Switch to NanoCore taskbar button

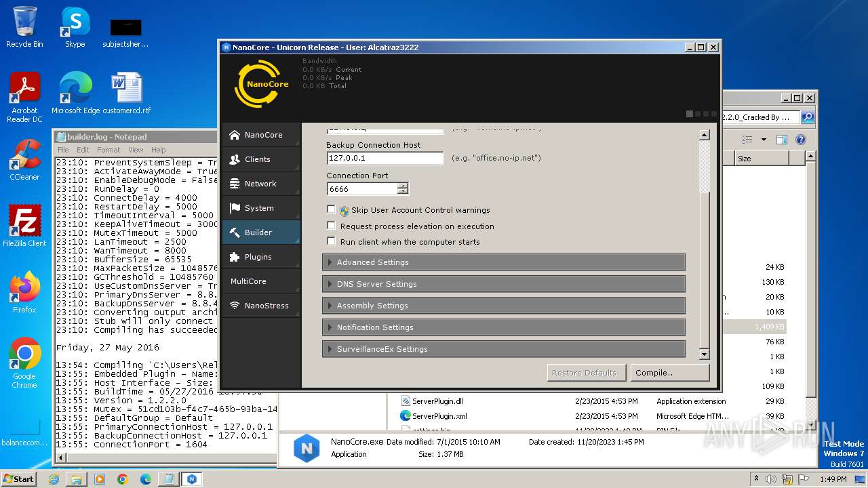[192, 479]
